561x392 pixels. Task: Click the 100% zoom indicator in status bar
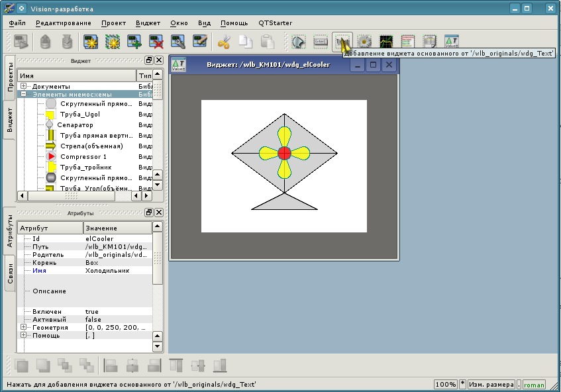(446, 385)
